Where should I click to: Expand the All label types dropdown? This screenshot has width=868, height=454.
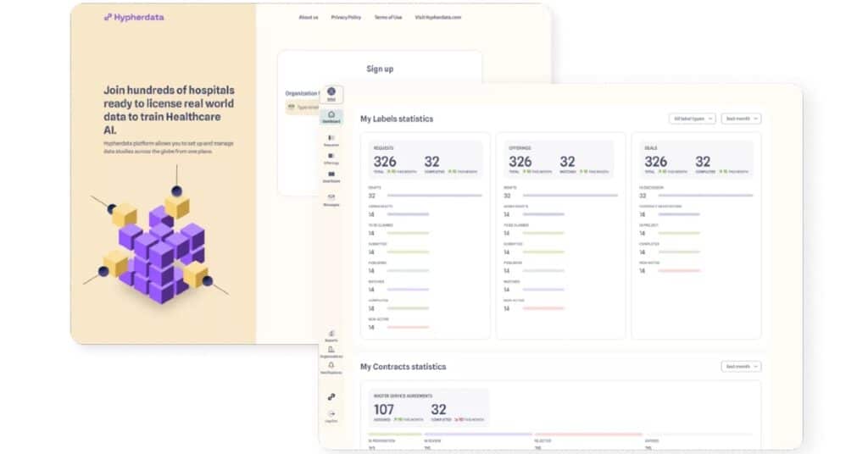(x=692, y=119)
